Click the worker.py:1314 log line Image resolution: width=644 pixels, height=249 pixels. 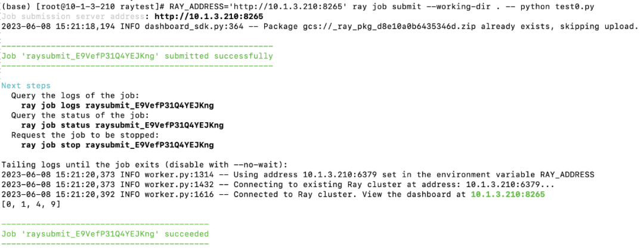298,175
